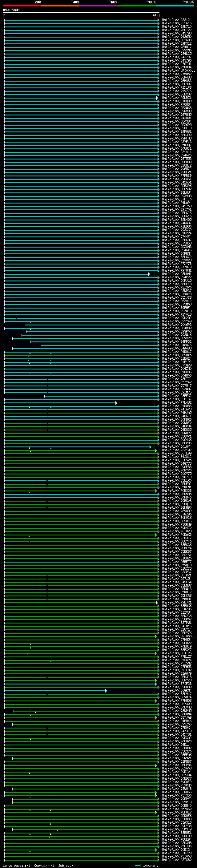197x868 pixels.
Task: Select hit UniRef100_A6TU28
Action: click(177, 531)
